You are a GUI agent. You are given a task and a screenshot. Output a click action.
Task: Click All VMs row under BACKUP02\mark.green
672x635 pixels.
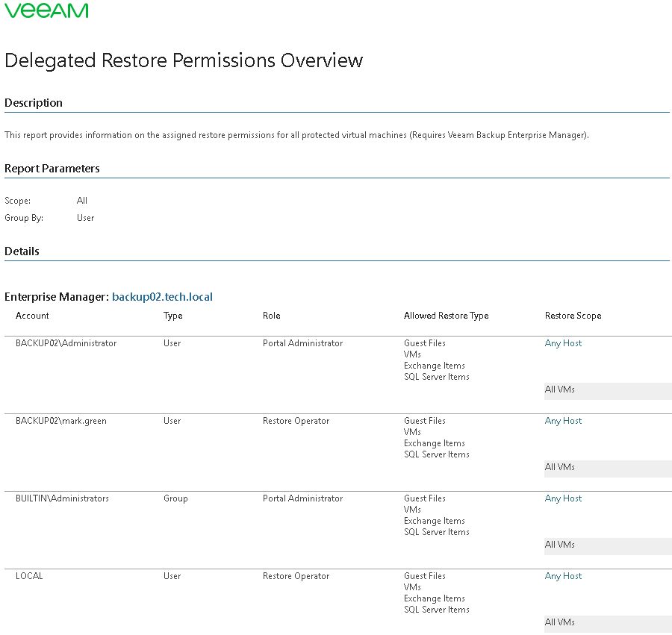(x=608, y=469)
